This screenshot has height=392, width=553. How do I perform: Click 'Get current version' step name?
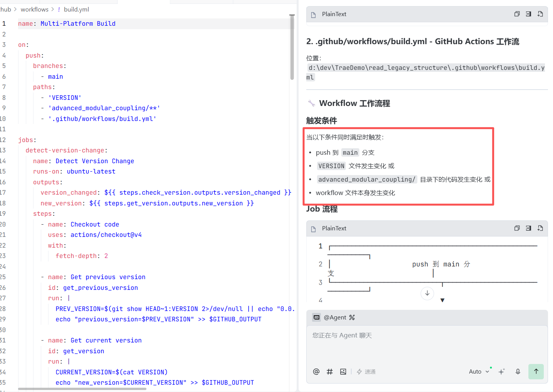click(x=106, y=340)
